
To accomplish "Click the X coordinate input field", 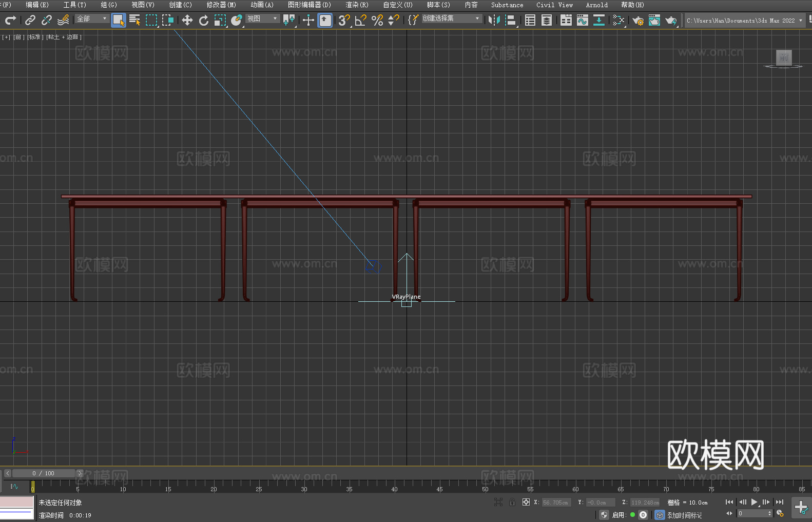I will click(556, 502).
